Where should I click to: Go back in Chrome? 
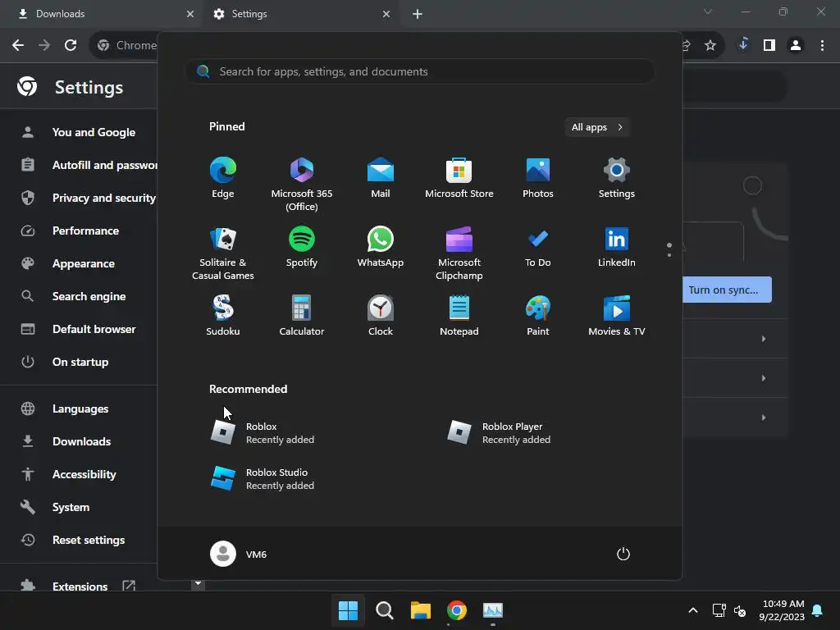tap(18, 45)
